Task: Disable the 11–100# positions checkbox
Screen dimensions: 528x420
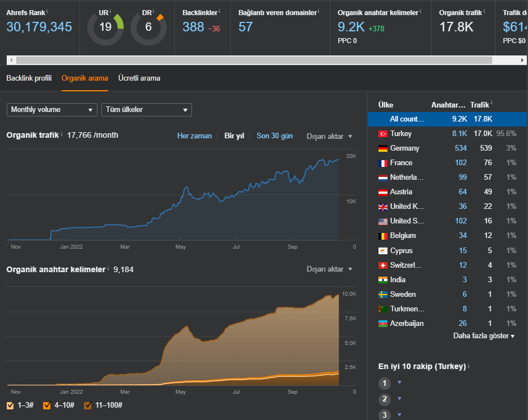Action: (x=87, y=405)
